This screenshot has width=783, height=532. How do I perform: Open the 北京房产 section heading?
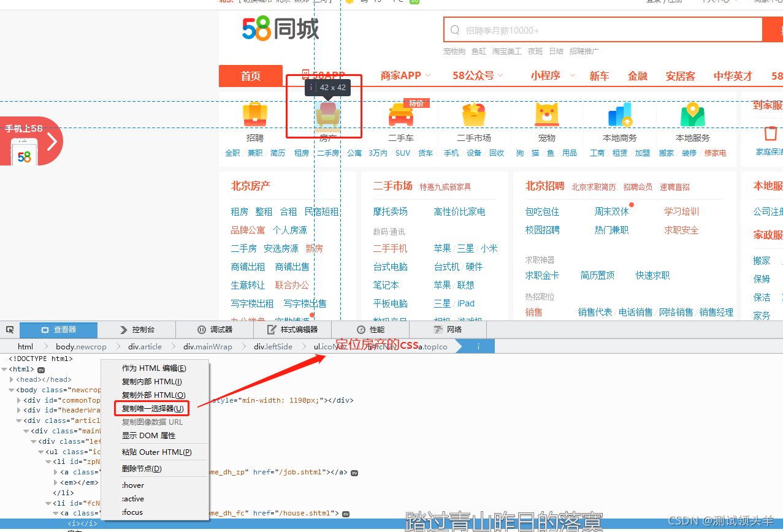(x=250, y=186)
